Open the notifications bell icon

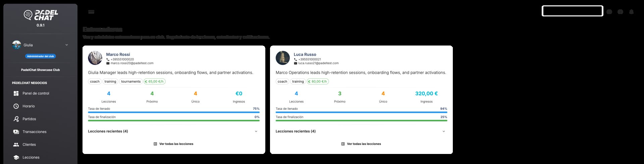631,12
